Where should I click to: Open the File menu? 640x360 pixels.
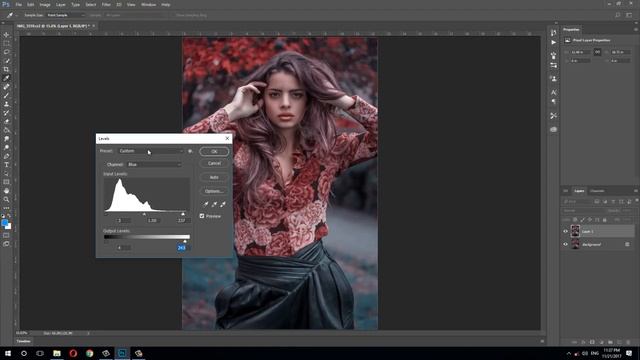19,4
